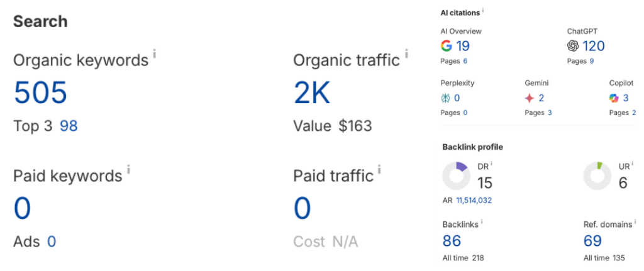Click the ChatGPT logo icon
The width and height of the screenshot is (644, 271).
point(572,46)
